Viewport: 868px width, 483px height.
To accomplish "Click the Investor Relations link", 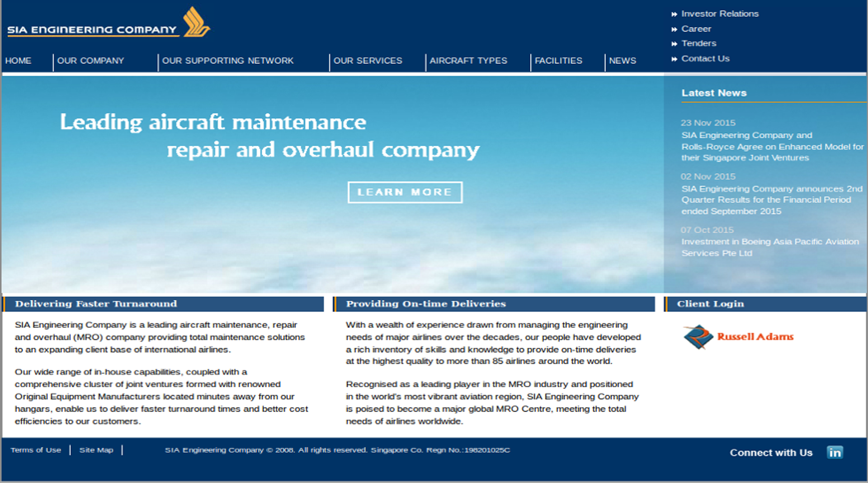I will pos(720,14).
